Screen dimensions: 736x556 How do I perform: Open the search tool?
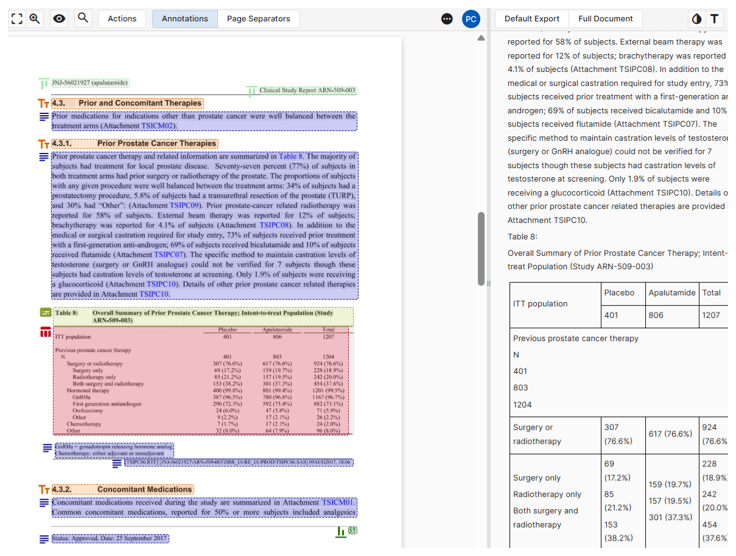click(83, 18)
